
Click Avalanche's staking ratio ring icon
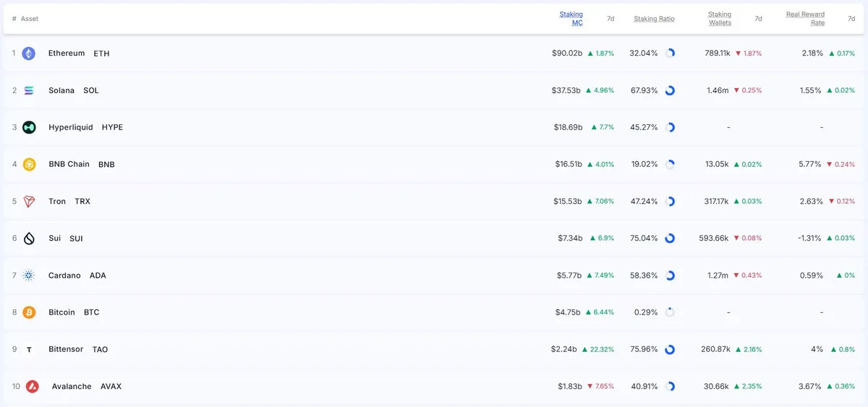click(670, 387)
